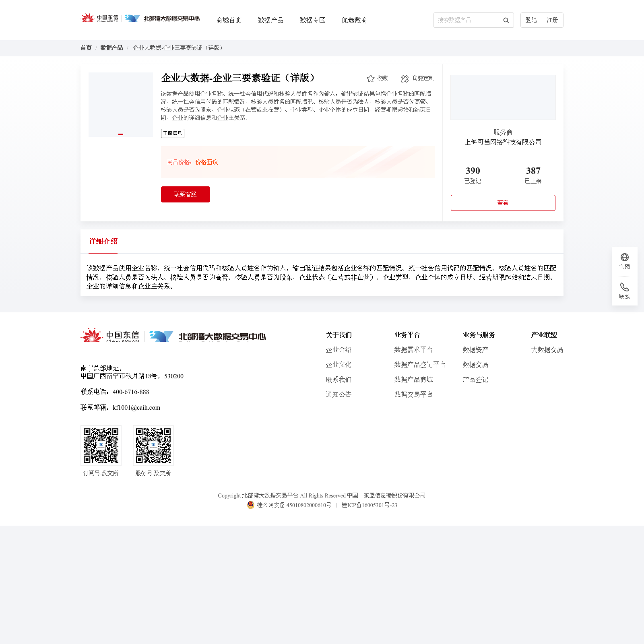The image size is (644, 644).
Task: Click the 390 已登记 count
Action: [x=473, y=175]
